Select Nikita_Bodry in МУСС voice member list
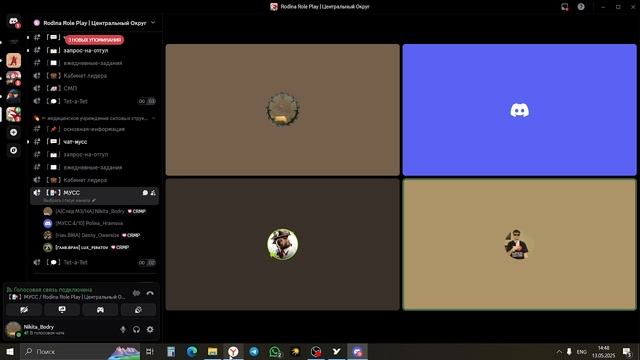 (x=95, y=211)
